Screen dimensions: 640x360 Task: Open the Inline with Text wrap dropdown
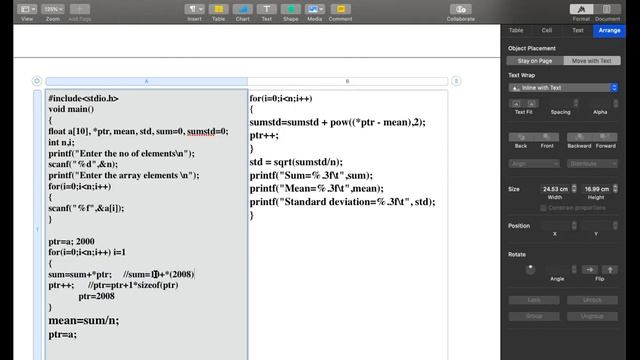(x=563, y=88)
